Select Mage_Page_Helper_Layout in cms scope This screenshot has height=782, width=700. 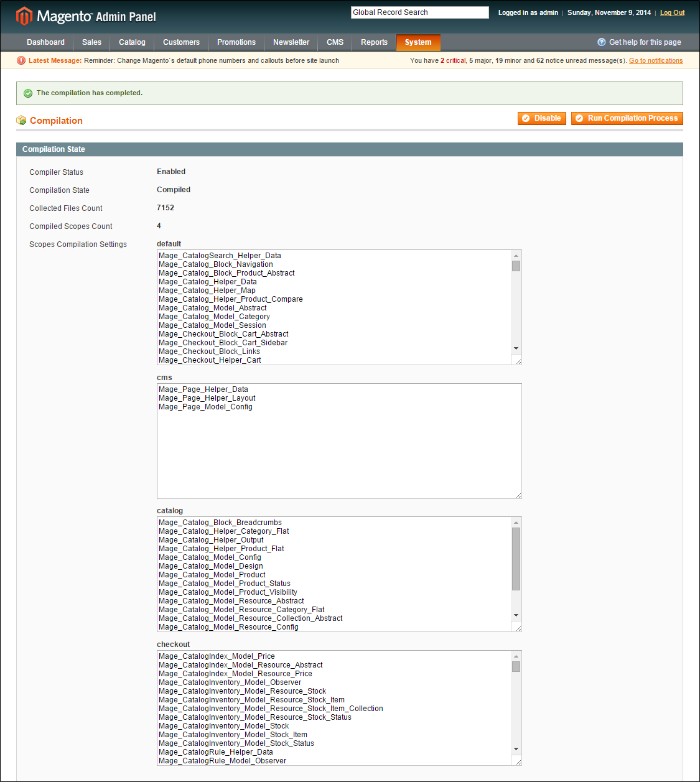[x=207, y=398]
